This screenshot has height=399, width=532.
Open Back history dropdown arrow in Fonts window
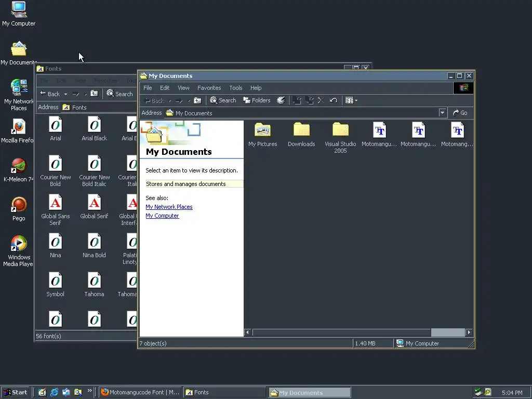click(65, 94)
